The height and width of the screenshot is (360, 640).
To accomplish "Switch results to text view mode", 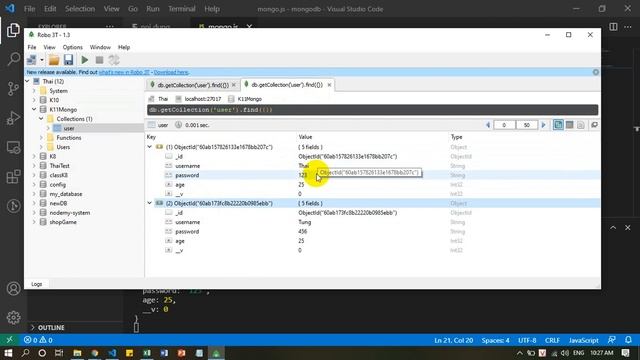I will (x=580, y=125).
